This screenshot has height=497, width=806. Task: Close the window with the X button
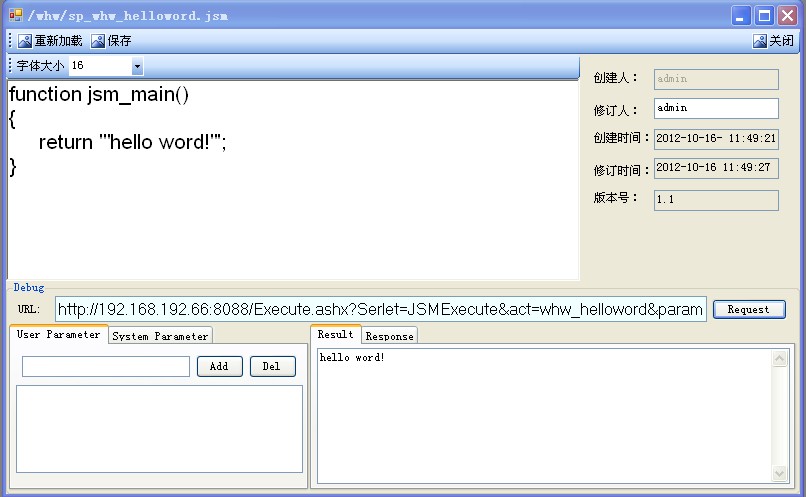(x=787, y=16)
